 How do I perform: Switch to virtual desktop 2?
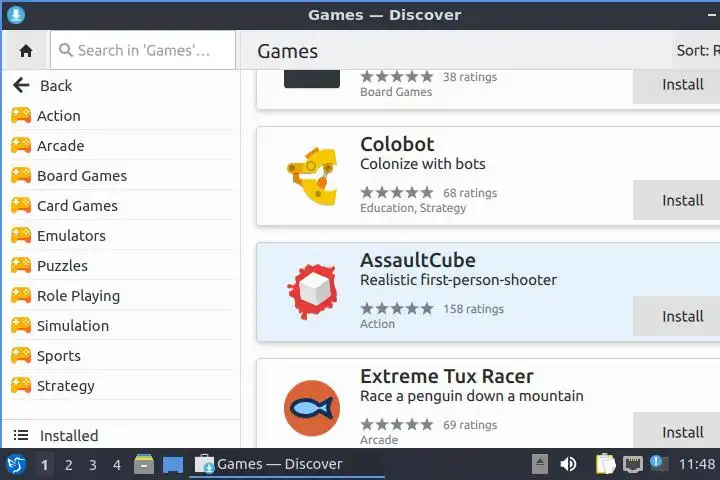pyautogui.click(x=68, y=465)
